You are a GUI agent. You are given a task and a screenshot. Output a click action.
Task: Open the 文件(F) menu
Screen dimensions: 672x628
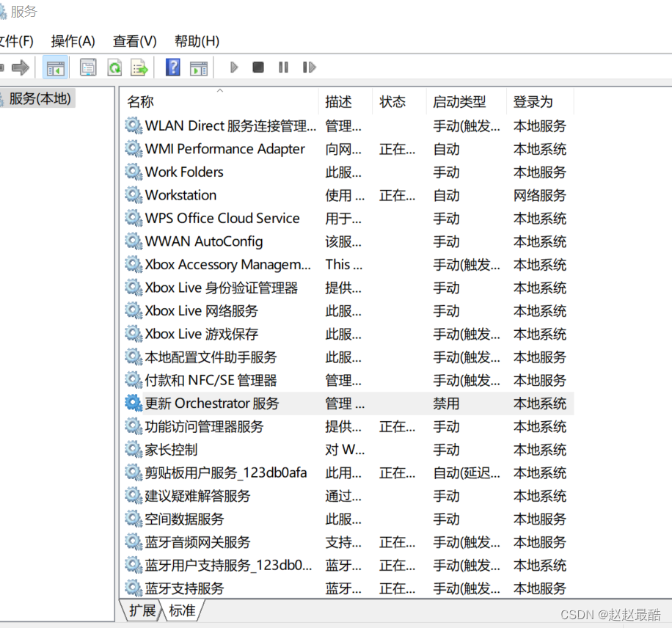tap(16, 41)
